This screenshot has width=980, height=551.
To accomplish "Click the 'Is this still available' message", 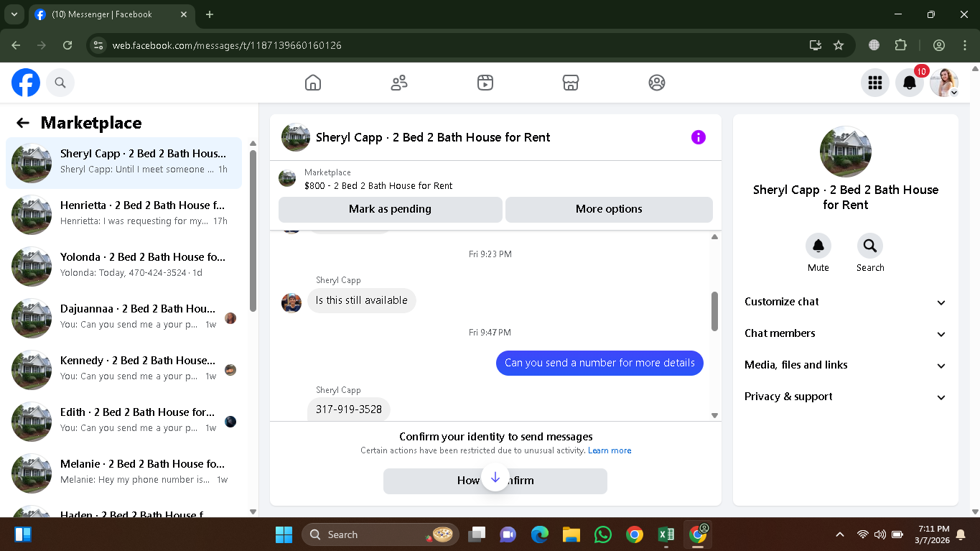I will tap(362, 300).
